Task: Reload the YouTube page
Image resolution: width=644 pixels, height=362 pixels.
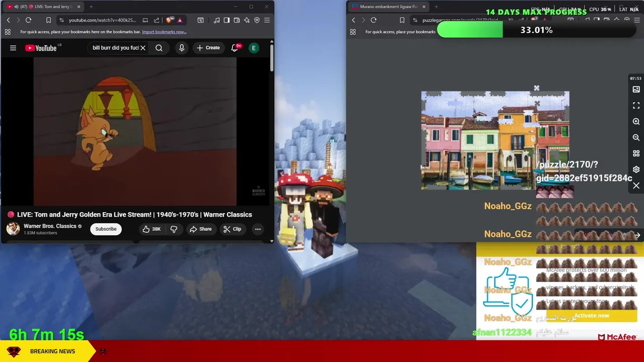Action: tap(28, 20)
